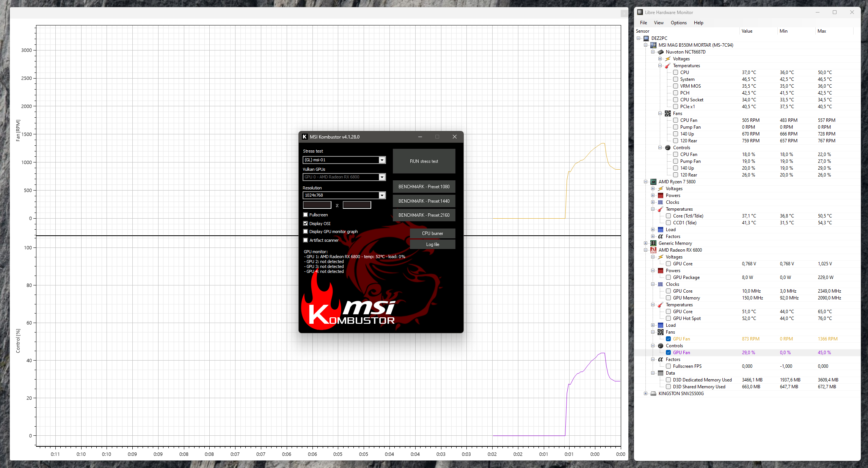Click the Nuvoton NCT6687D chip icon
868x468 pixels.
661,52
